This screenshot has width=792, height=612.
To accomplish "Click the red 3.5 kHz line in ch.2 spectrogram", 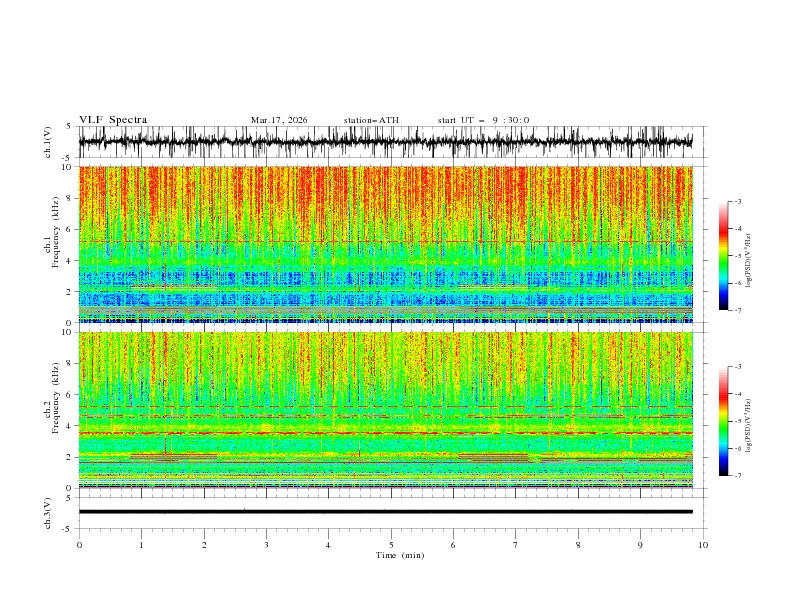I will tap(386, 433).
